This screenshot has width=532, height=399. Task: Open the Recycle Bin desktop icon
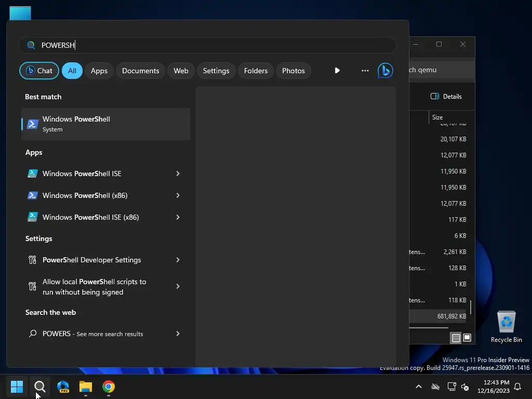tap(506, 327)
